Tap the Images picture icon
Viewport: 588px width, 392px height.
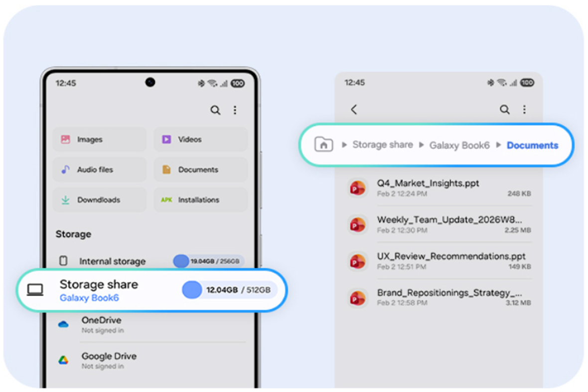pos(66,139)
